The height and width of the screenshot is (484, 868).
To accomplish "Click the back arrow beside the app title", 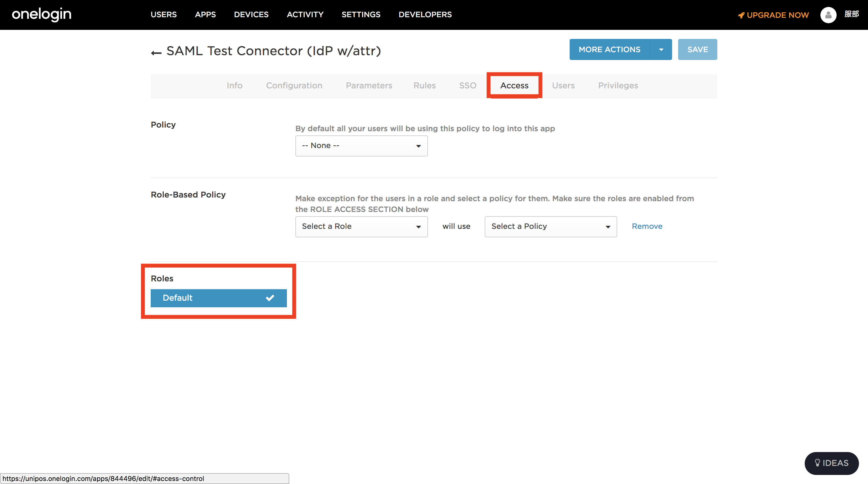I will point(156,52).
